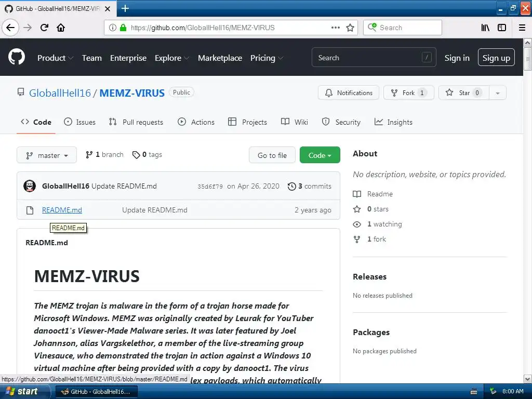Viewport: 532px width, 399px height.
Task: Fork this repository
Action: click(408, 93)
